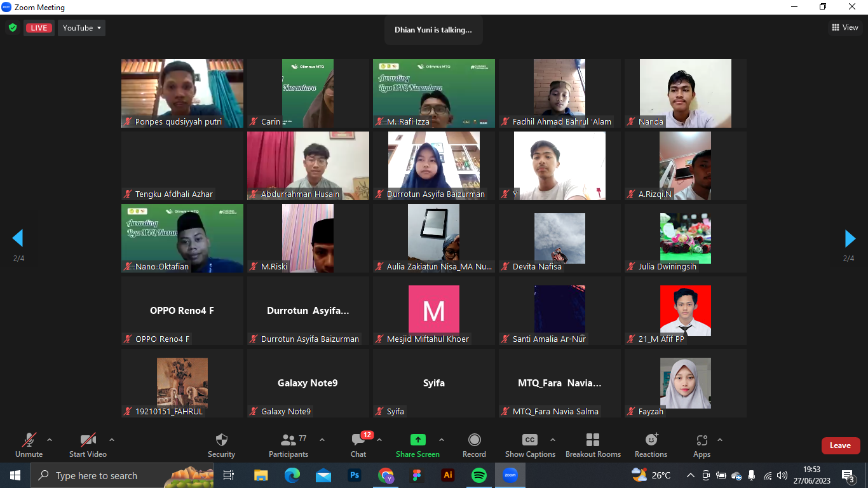Toggle Show Captions
The image size is (868, 488).
click(529, 440)
